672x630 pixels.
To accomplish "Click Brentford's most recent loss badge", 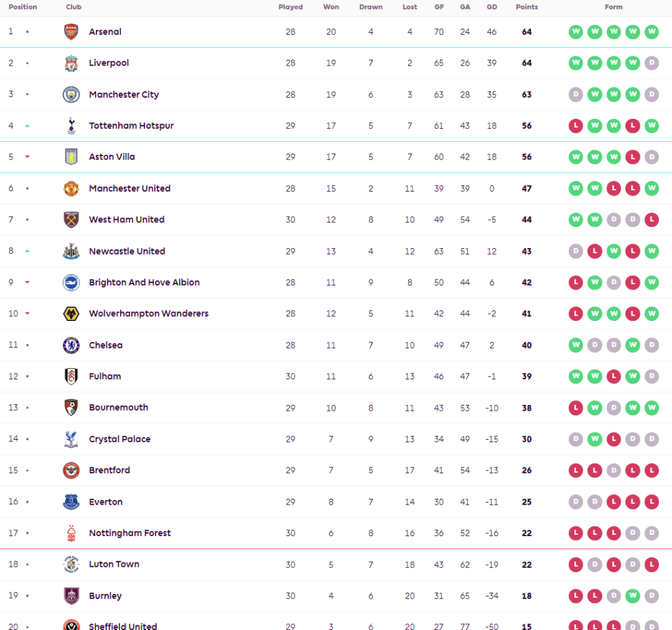I will point(652,471).
